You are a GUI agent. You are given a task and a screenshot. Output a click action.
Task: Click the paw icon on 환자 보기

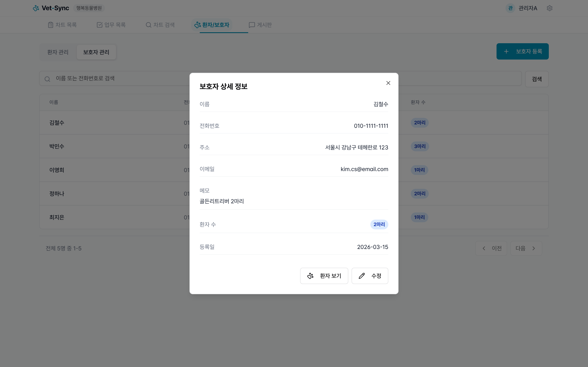pyautogui.click(x=310, y=276)
